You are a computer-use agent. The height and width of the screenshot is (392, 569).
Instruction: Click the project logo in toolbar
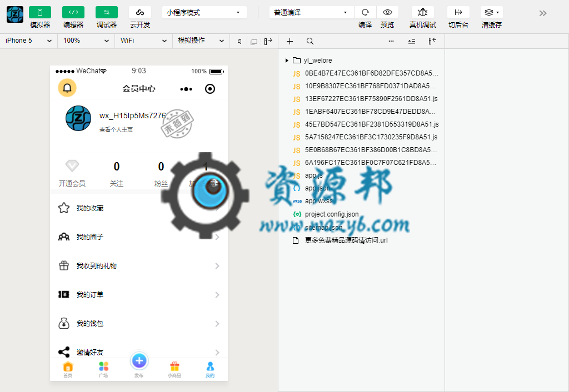pos(15,14)
